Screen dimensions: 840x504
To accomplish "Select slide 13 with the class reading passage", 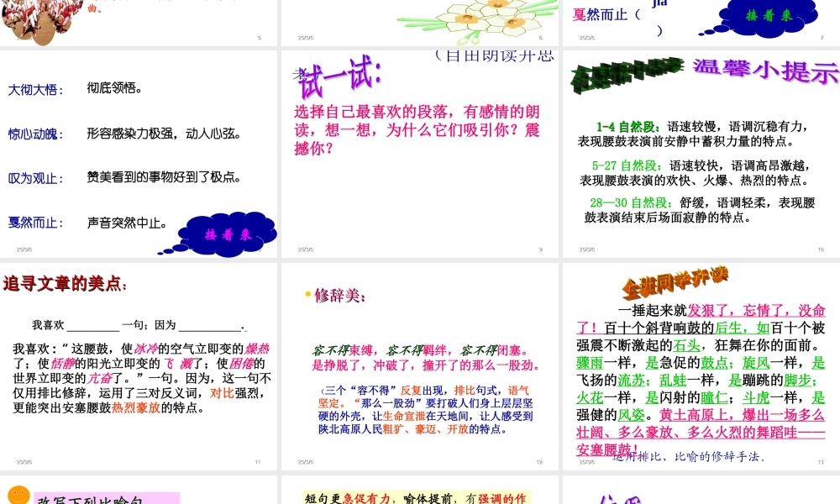I will tap(701, 366).
